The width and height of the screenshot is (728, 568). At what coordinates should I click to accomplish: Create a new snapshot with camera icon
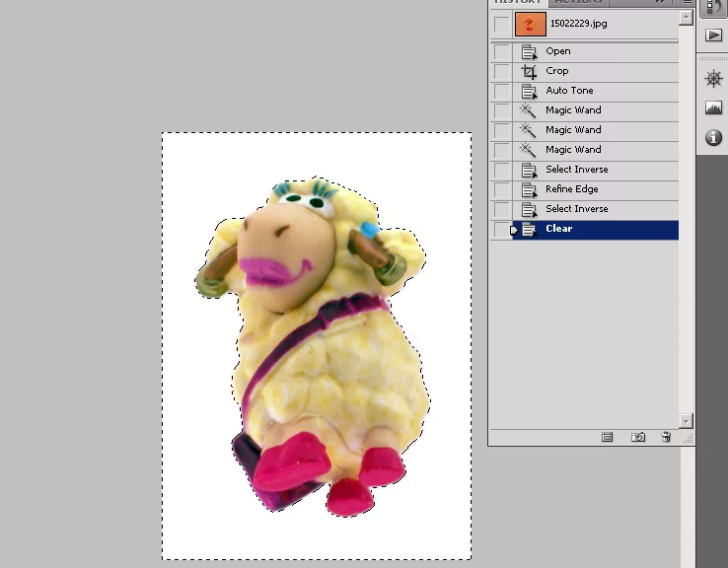click(x=638, y=437)
